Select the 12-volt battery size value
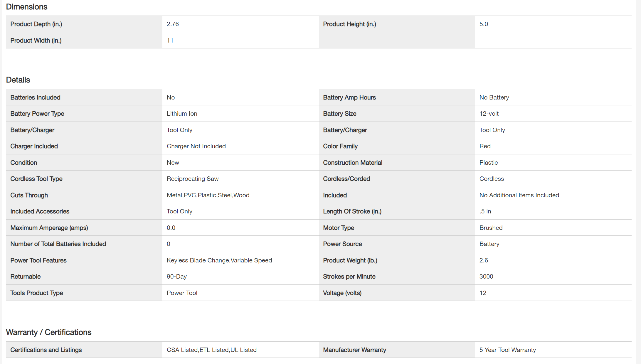641x364 pixels. pyautogui.click(x=489, y=114)
